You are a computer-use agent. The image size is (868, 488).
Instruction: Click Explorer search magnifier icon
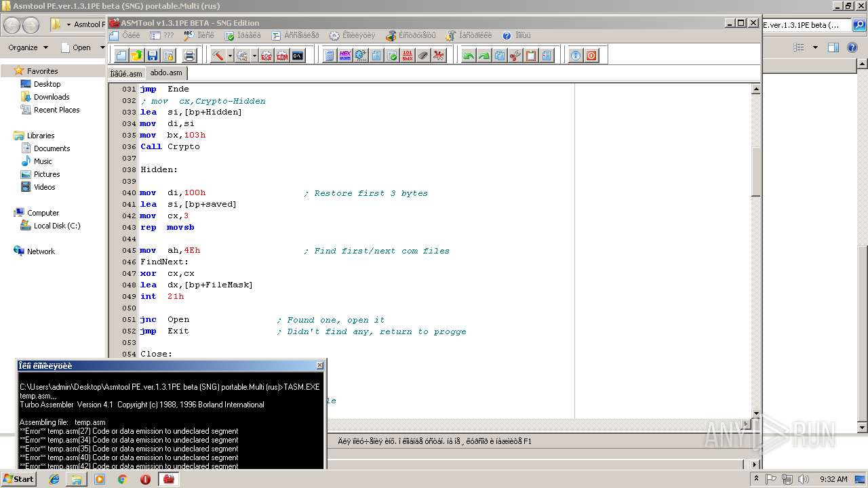[x=859, y=25]
